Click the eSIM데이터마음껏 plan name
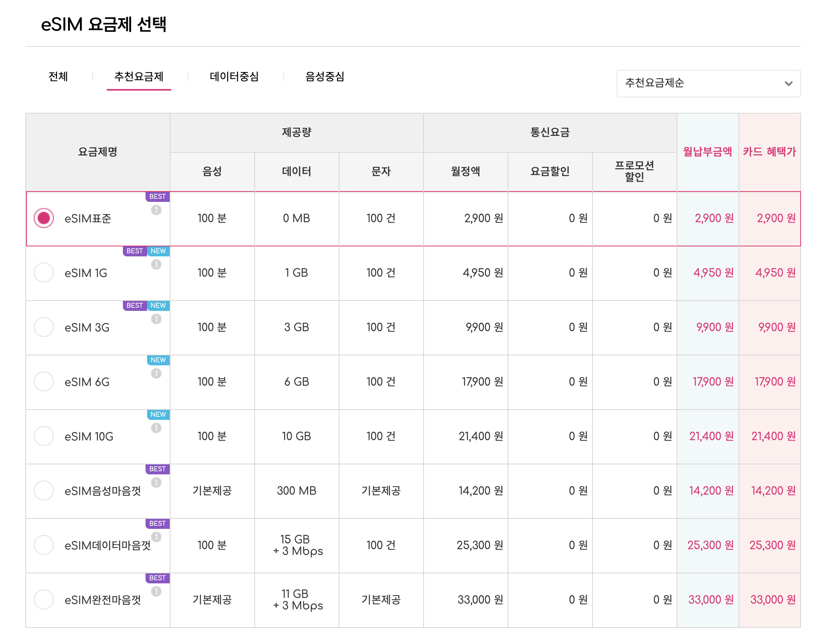Image resolution: width=821 pixels, height=644 pixels. pyautogui.click(x=108, y=545)
